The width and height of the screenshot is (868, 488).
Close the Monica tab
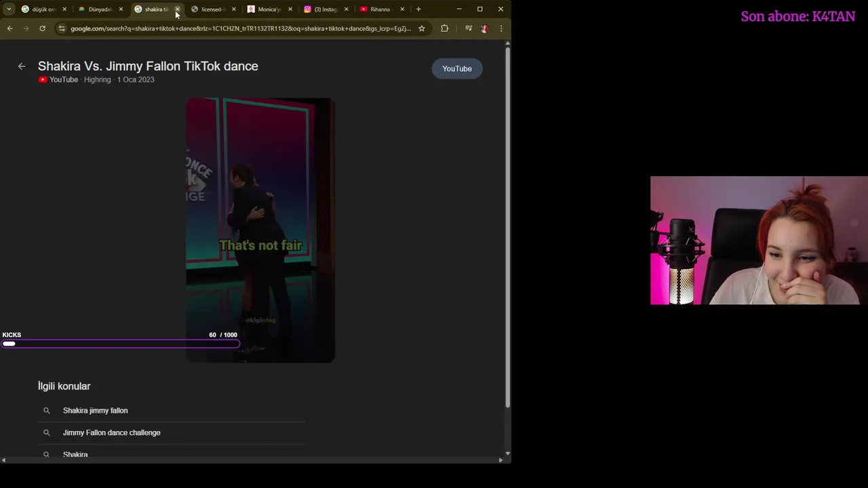point(290,9)
